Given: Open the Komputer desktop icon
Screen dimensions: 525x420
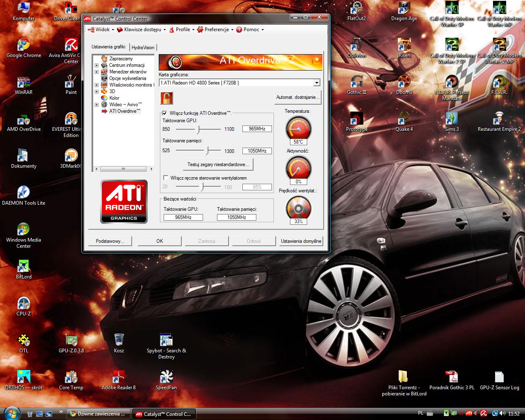Looking at the screenshot, I should pyautogui.click(x=23, y=11).
